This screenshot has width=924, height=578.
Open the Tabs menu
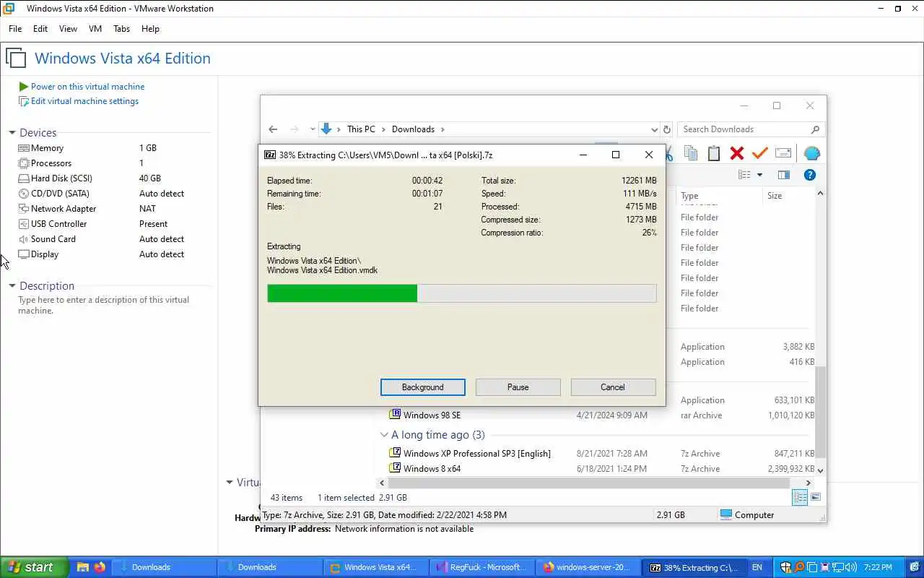coord(121,29)
